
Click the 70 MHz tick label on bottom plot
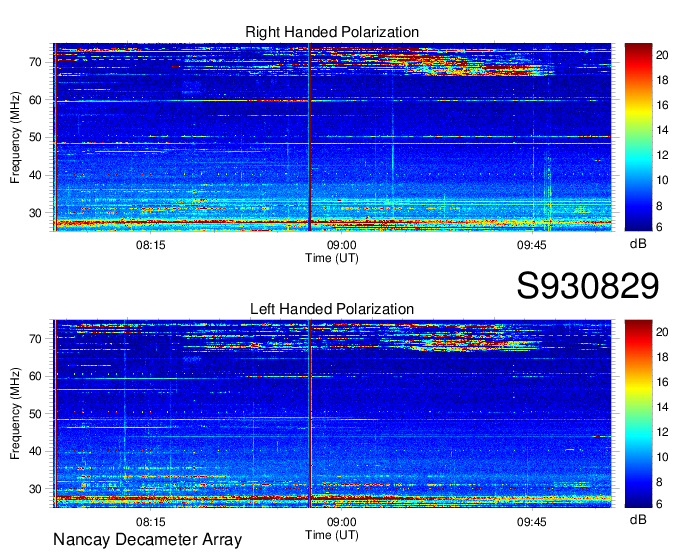pos(35,339)
